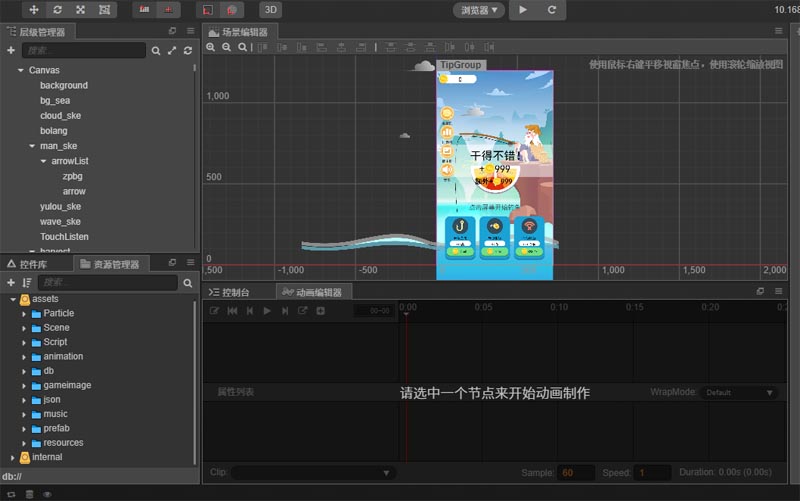Image resolution: width=800 pixels, height=501 pixels.
Task: Click the preview play button in toolbar
Action: tap(522, 9)
